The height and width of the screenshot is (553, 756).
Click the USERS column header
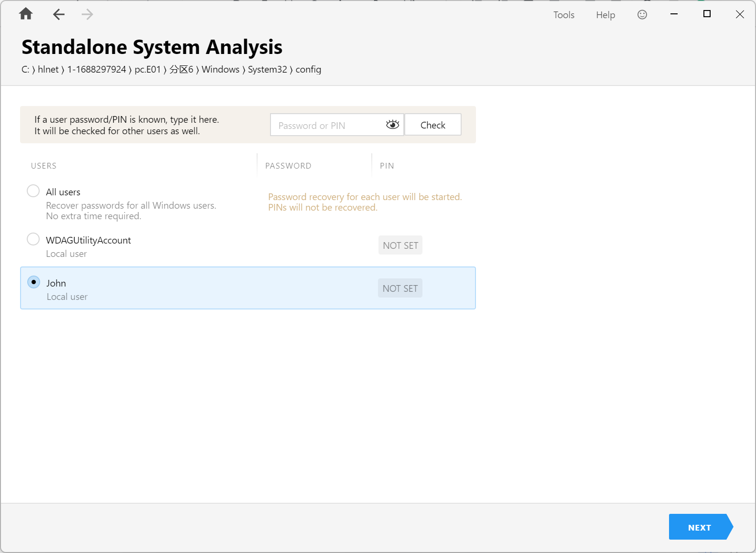(x=43, y=166)
